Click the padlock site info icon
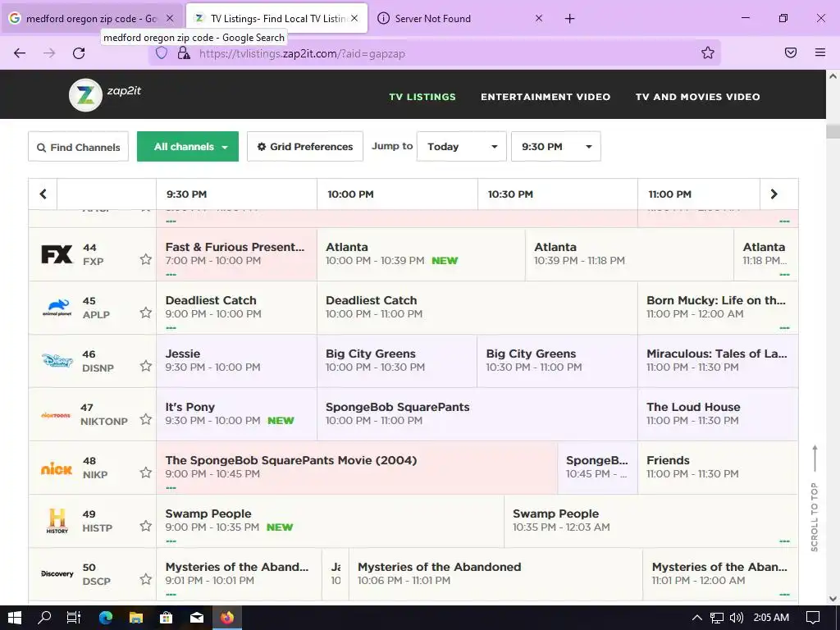This screenshot has width=840, height=630. (x=184, y=52)
